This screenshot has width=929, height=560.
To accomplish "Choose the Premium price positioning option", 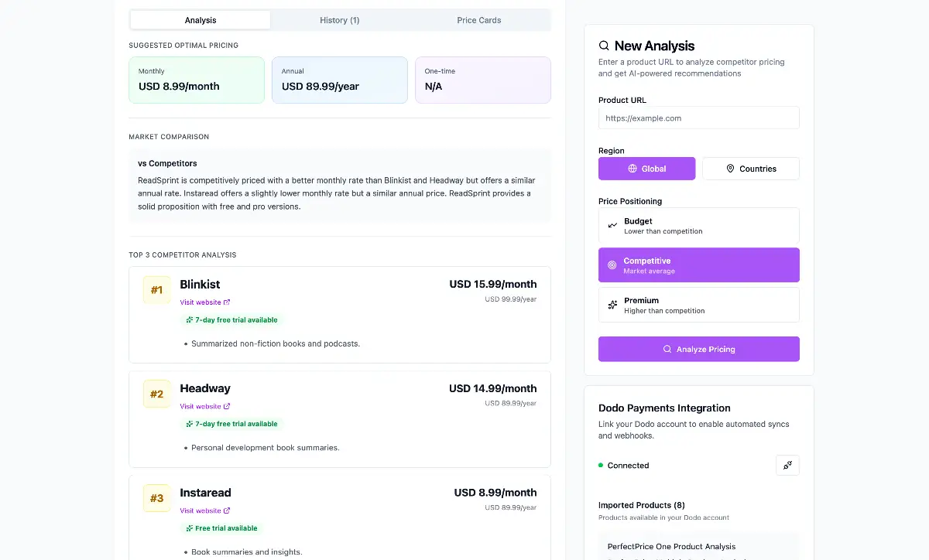I will click(x=698, y=306).
